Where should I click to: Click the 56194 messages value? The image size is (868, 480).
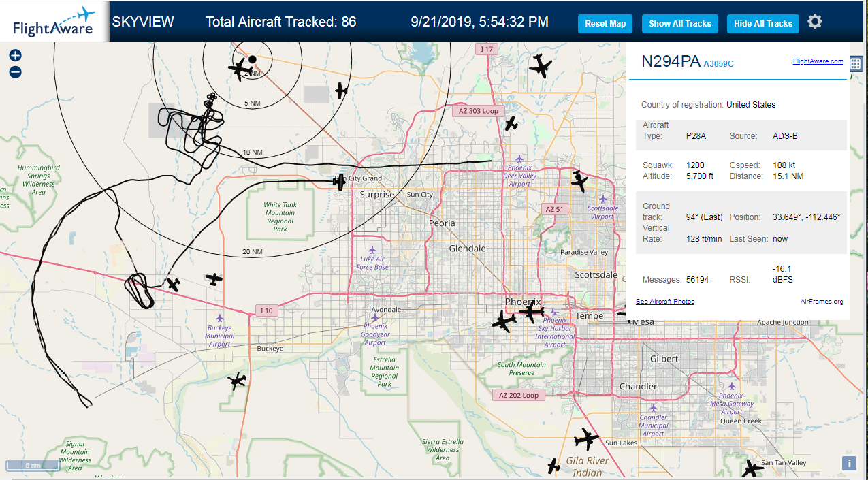(697, 280)
